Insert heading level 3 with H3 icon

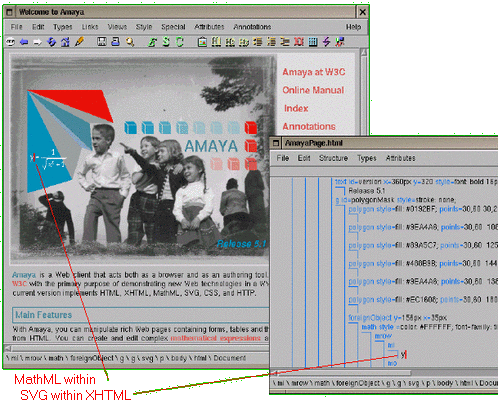point(244,42)
